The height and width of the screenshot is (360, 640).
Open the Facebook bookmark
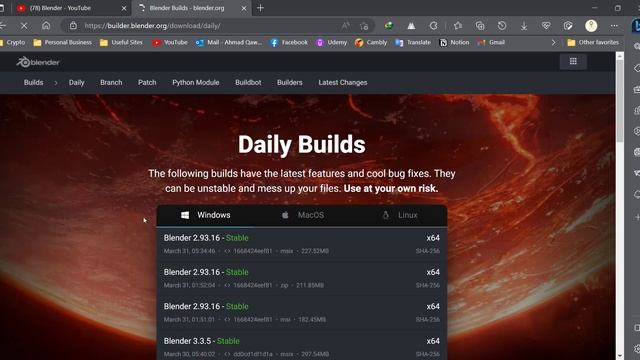(289, 42)
